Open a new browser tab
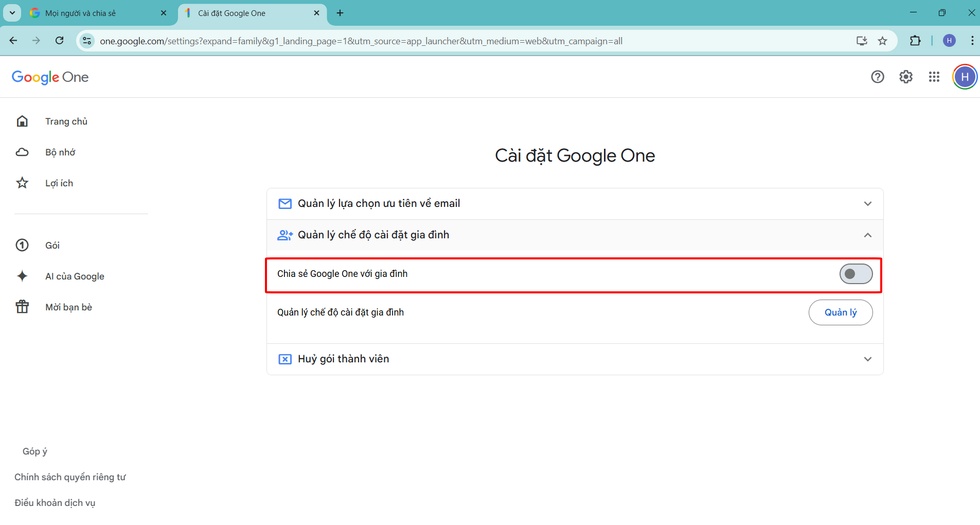 [x=340, y=13]
